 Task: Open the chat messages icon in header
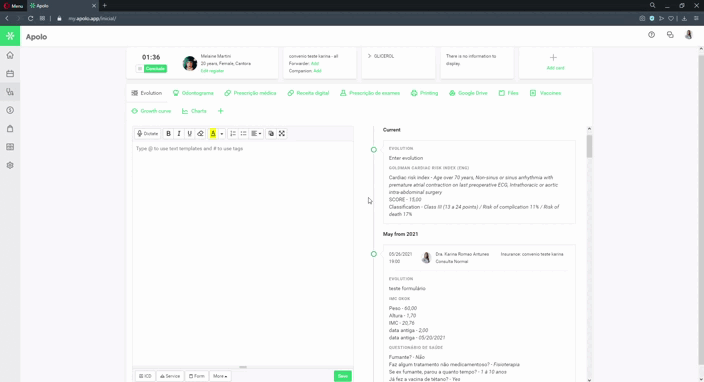coord(670,35)
